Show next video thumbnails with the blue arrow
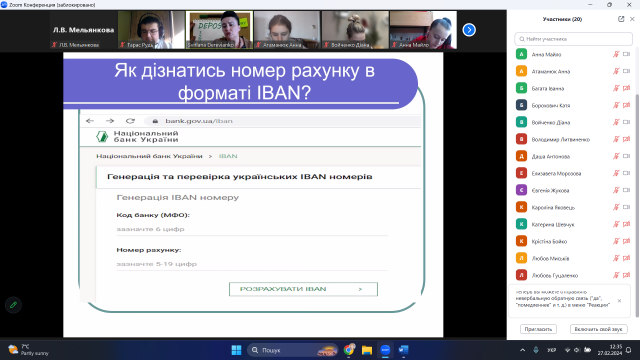Viewport: 640px width, 360px height. point(469,30)
